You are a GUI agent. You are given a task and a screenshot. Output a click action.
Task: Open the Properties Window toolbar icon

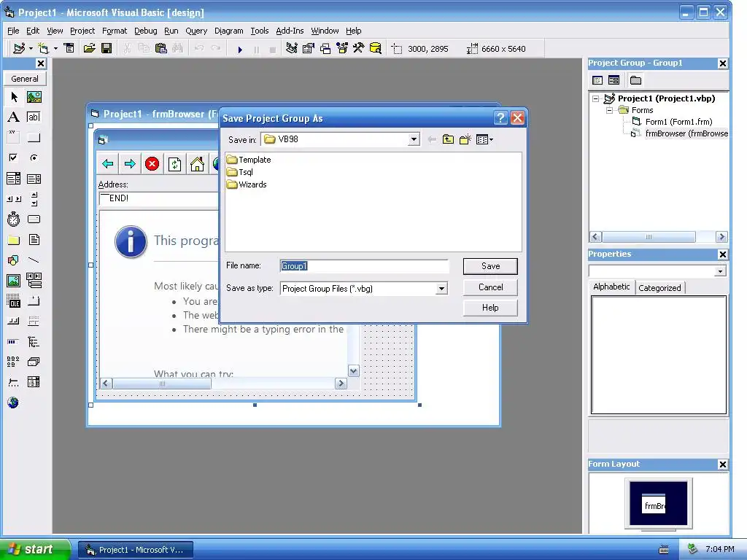pos(309,49)
